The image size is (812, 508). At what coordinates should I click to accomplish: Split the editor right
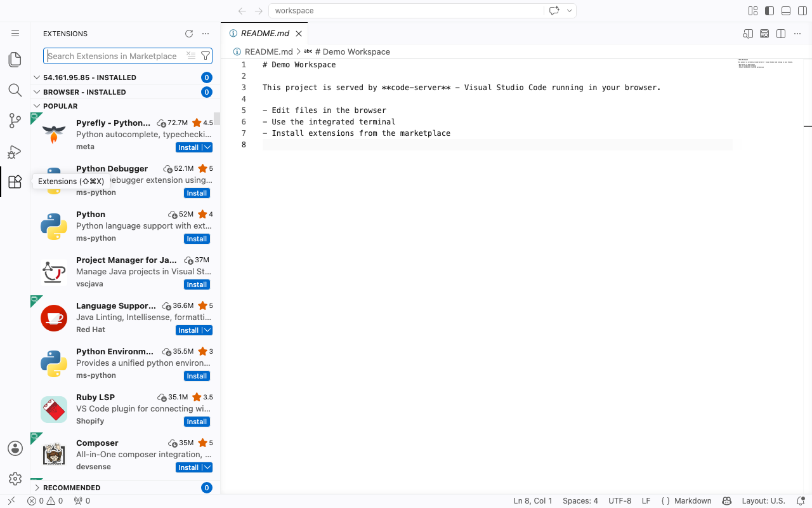781,34
